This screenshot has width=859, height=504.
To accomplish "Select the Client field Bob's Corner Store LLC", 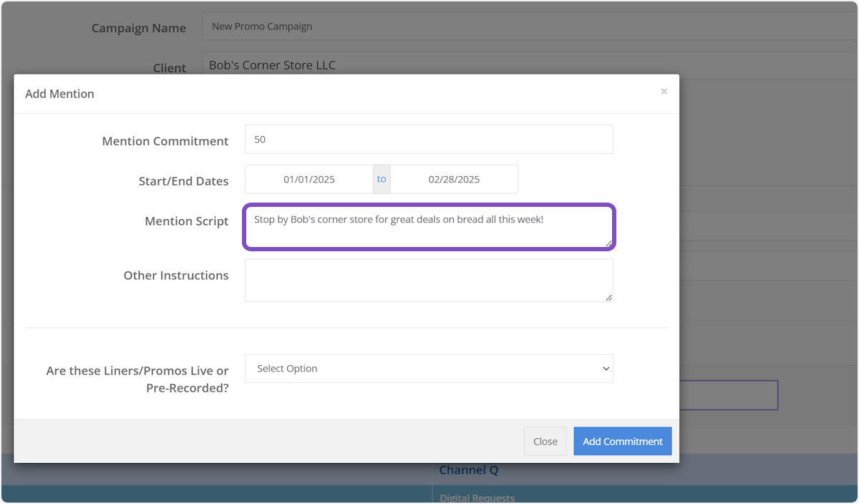I will [530, 65].
